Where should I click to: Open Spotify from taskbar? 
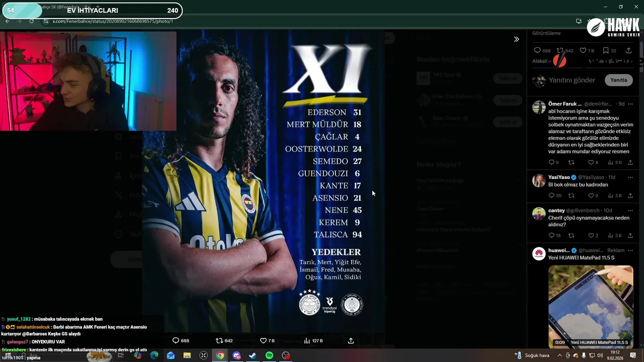coord(269,355)
